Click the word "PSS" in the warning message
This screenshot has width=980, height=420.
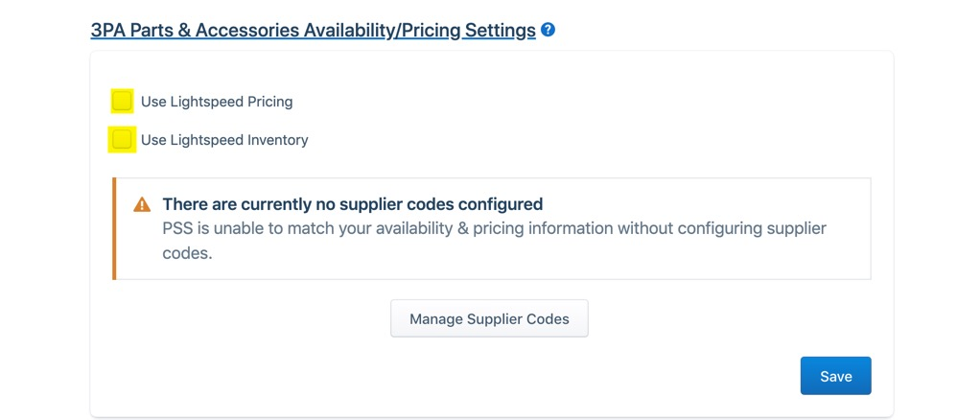[x=177, y=229]
